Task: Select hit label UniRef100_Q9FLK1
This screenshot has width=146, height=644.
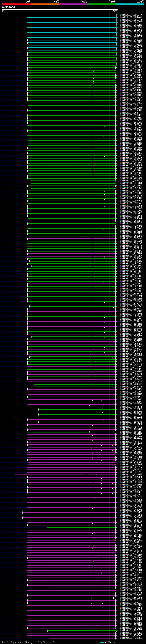Action: pyautogui.click(x=131, y=269)
